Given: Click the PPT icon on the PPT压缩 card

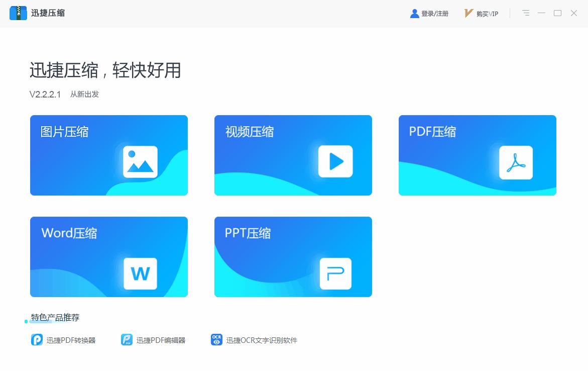Looking at the screenshot, I should (x=335, y=274).
